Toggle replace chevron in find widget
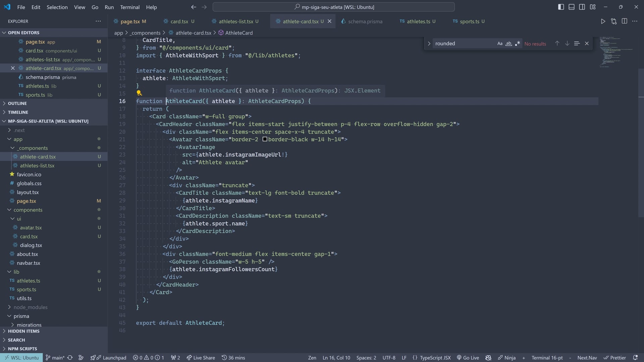This screenshot has height=362, width=644. 429,44
